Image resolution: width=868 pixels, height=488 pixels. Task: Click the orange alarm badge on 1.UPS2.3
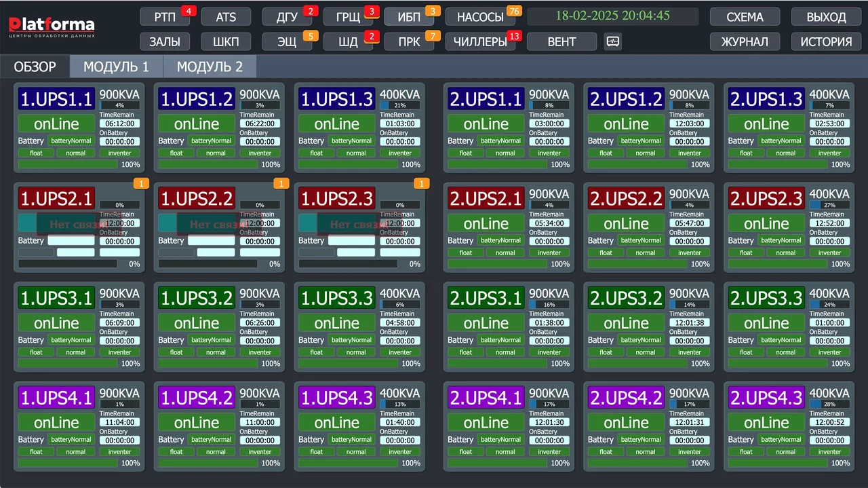coord(421,183)
